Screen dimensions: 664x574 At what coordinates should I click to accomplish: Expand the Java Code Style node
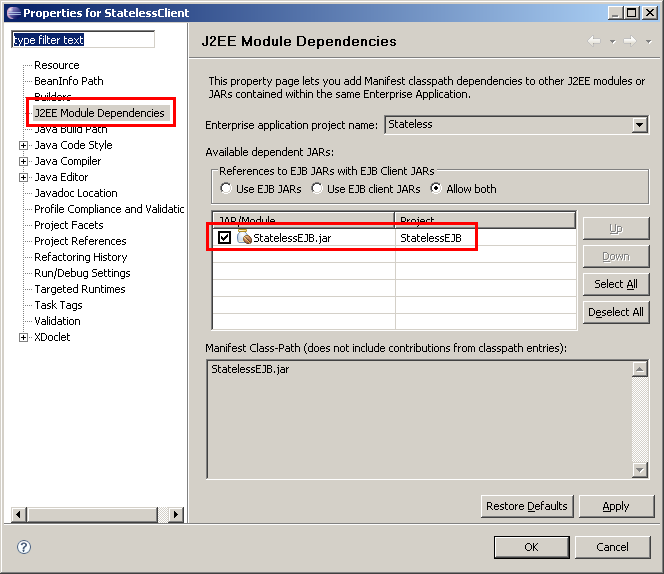coord(23,145)
